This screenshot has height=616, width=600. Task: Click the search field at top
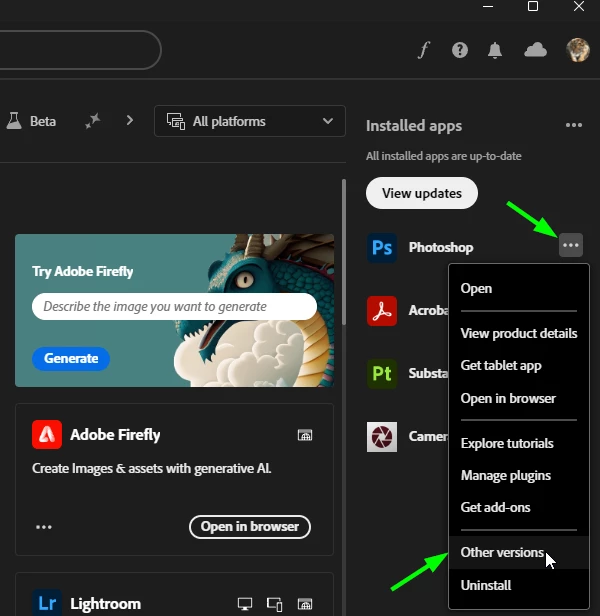pos(79,50)
